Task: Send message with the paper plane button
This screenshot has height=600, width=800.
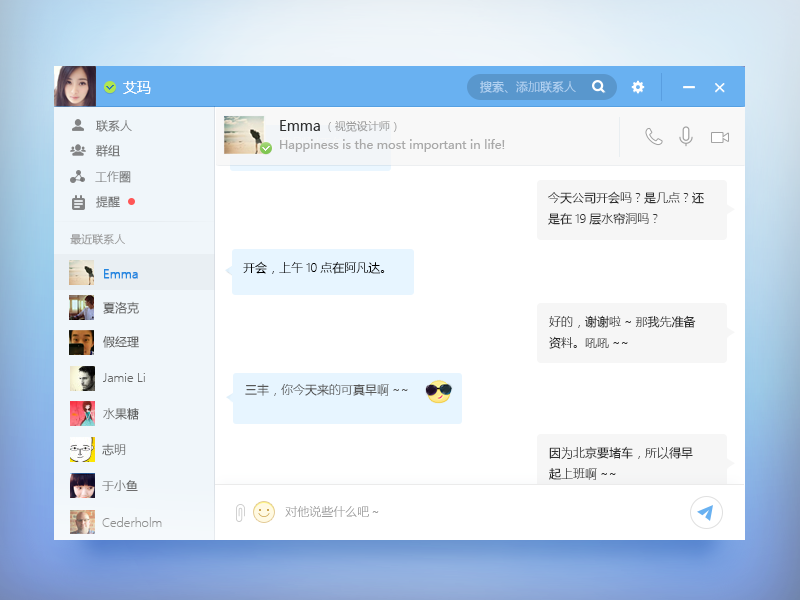Action: click(x=706, y=512)
